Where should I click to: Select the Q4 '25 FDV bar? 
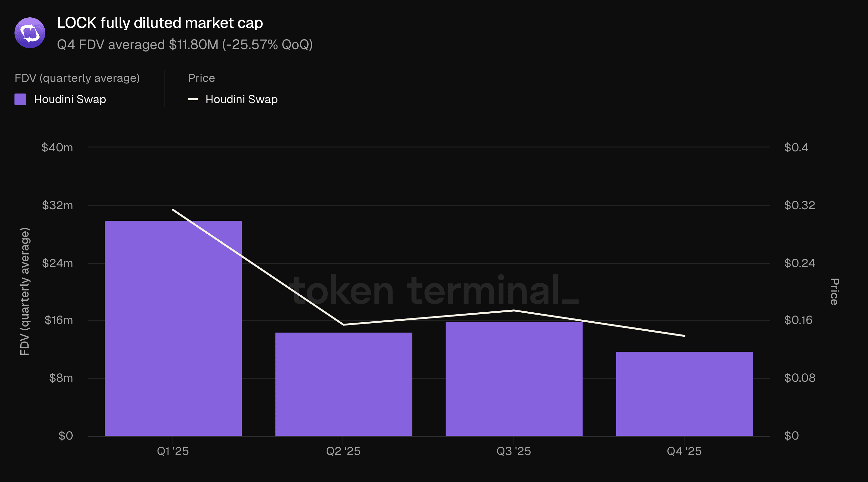click(x=684, y=393)
